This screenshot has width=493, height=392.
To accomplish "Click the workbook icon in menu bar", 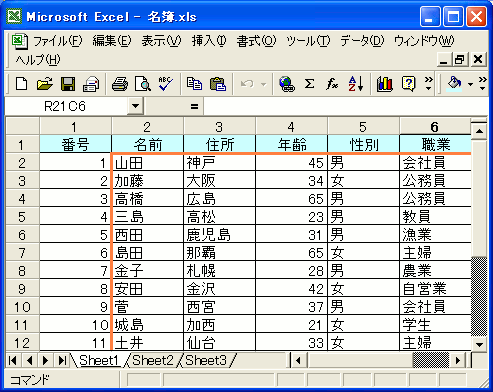I will tap(19, 41).
